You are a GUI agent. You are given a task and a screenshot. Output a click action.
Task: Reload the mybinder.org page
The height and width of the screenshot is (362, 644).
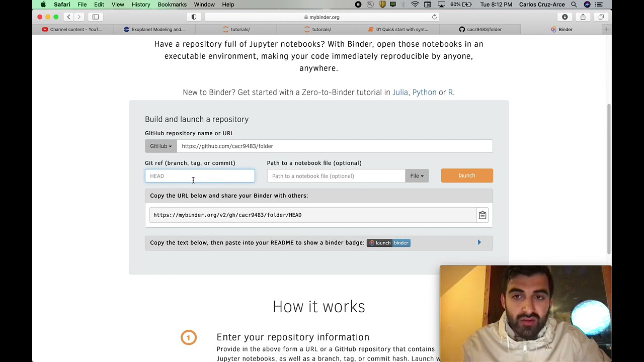(x=434, y=17)
